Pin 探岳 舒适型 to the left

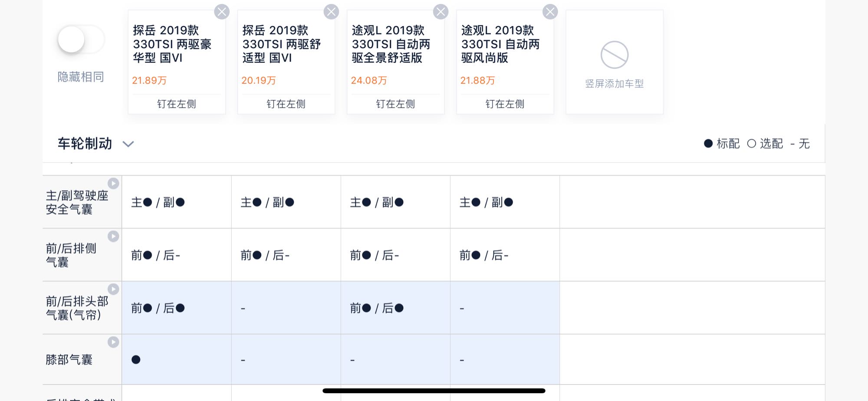point(286,104)
